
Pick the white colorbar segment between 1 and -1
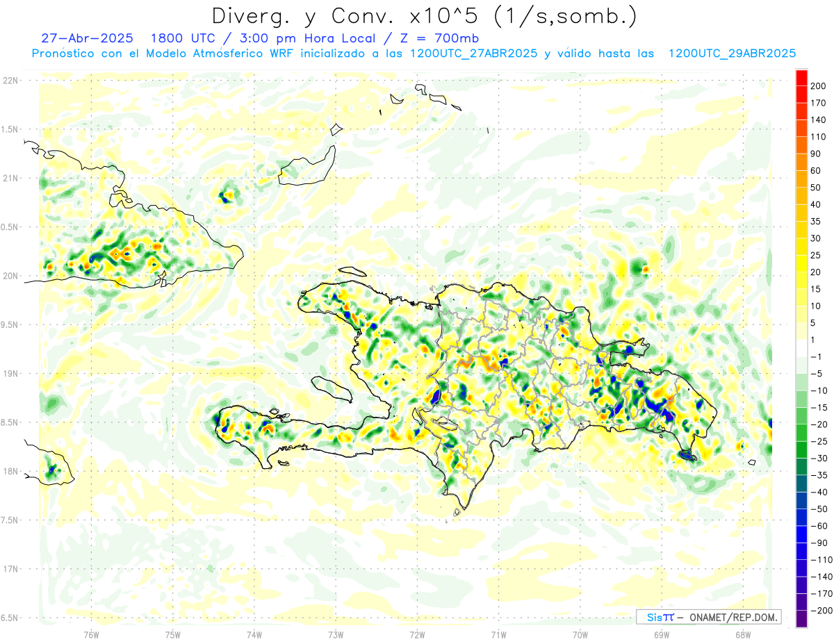coord(801,348)
